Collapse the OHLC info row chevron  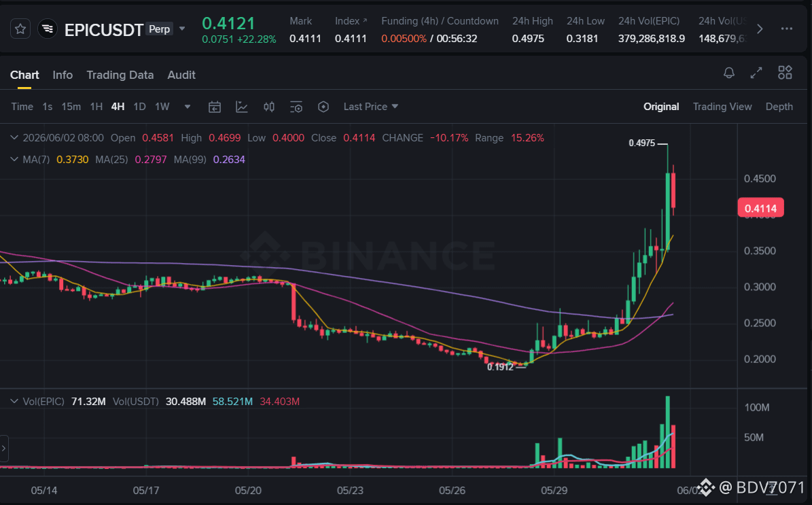pyautogui.click(x=14, y=138)
